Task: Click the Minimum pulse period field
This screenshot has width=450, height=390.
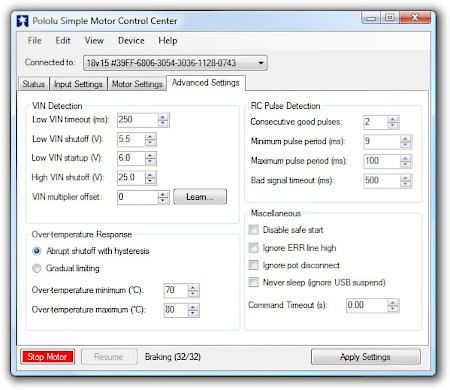Action: pos(382,141)
